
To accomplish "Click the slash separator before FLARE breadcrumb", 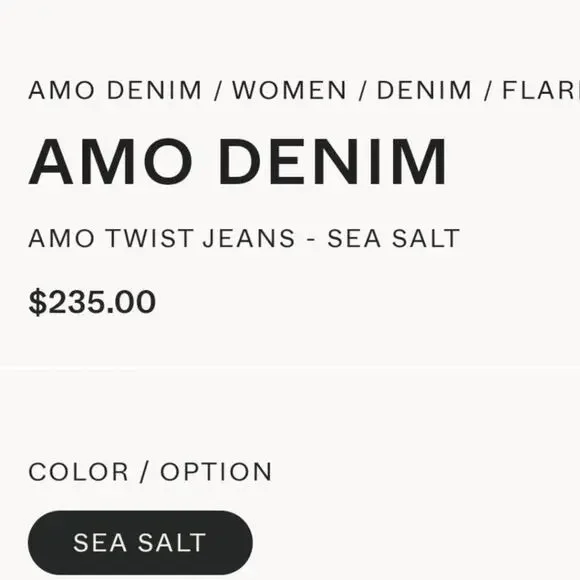I will tap(488, 91).
